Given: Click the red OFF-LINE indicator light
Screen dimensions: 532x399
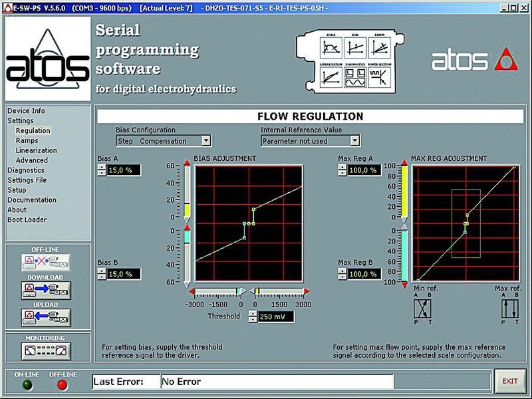Looking at the screenshot, I should click(62, 385).
